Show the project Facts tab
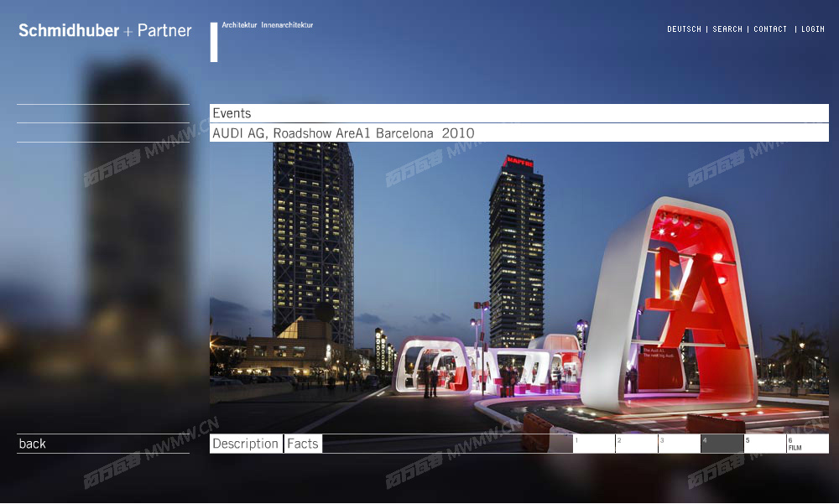Image resolution: width=839 pixels, height=504 pixels. 303,444
